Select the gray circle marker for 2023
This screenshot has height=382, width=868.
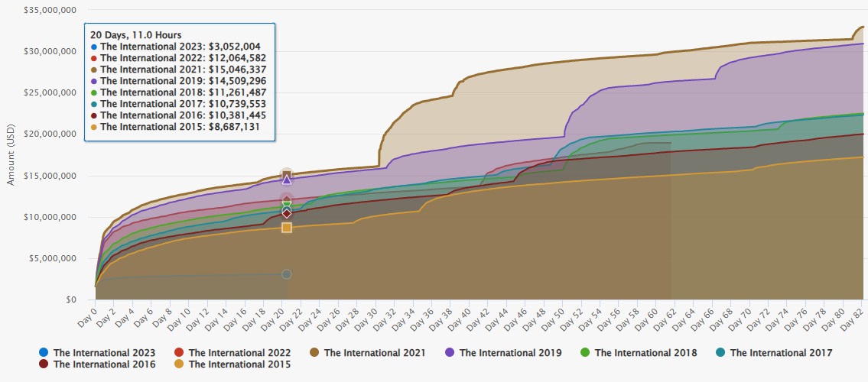pos(287,274)
